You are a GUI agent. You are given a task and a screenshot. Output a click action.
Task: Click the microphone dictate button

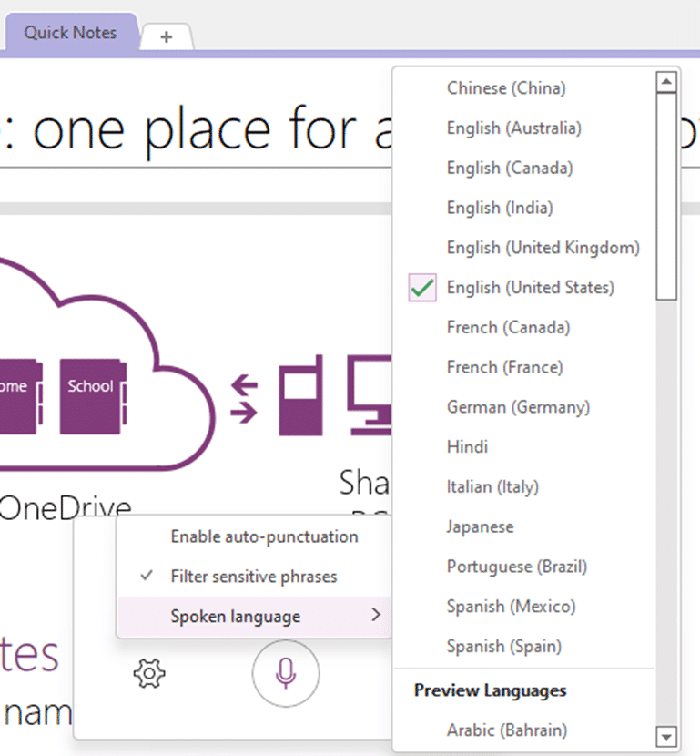point(285,673)
